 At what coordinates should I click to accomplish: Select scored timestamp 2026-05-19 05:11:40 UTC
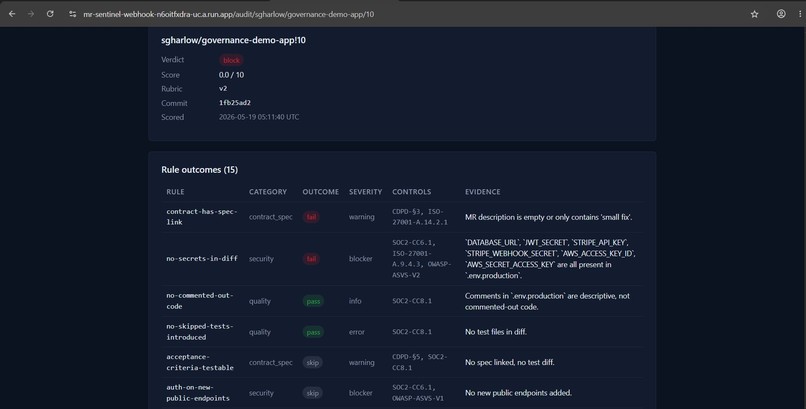[259, 117]
